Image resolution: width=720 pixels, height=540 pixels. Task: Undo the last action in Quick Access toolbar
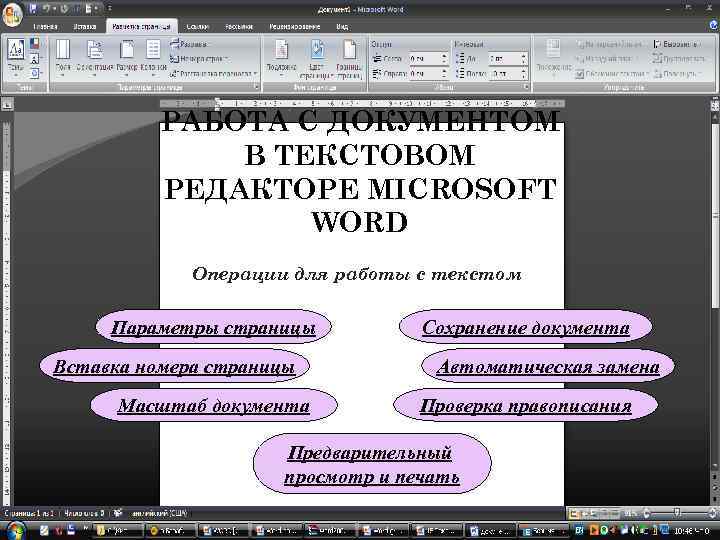coord(46,8)
